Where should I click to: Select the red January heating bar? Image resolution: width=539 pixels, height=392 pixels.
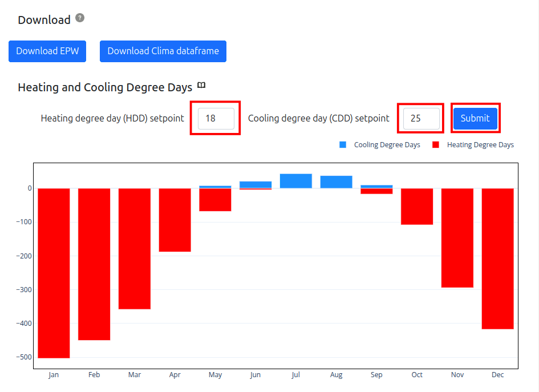54,273
